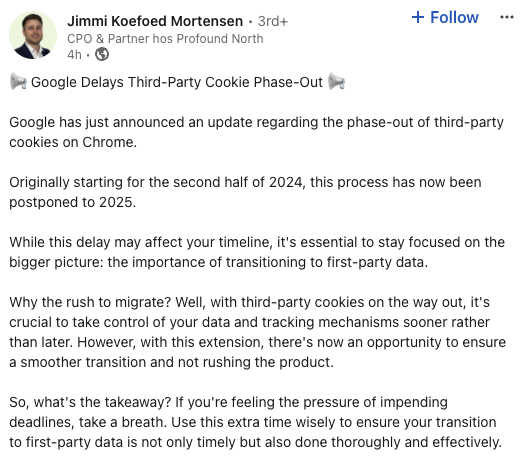The width and height of the screenshot is (524, 466).
Task: Follow Jimmi Koefoed Mortensen
Action: click(x=445, y=17)
